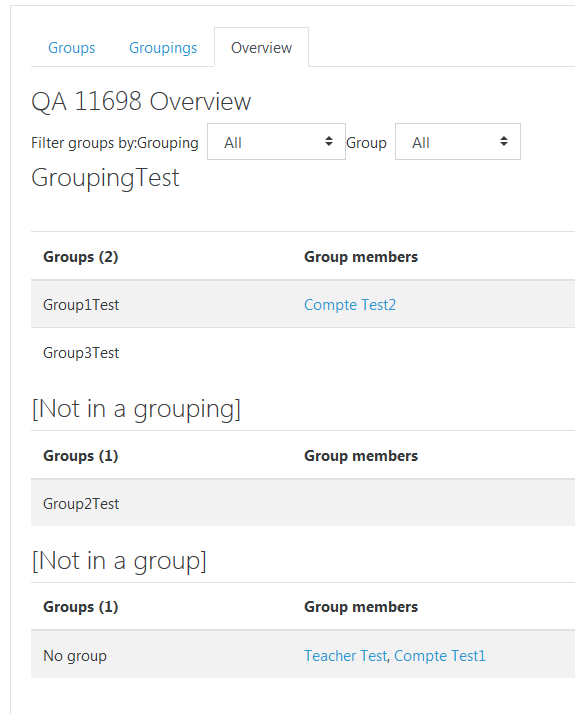Viewport: 575px width, 714px height.
Task: Open Compte Test2 user link
Action: [x=350, y=305]
